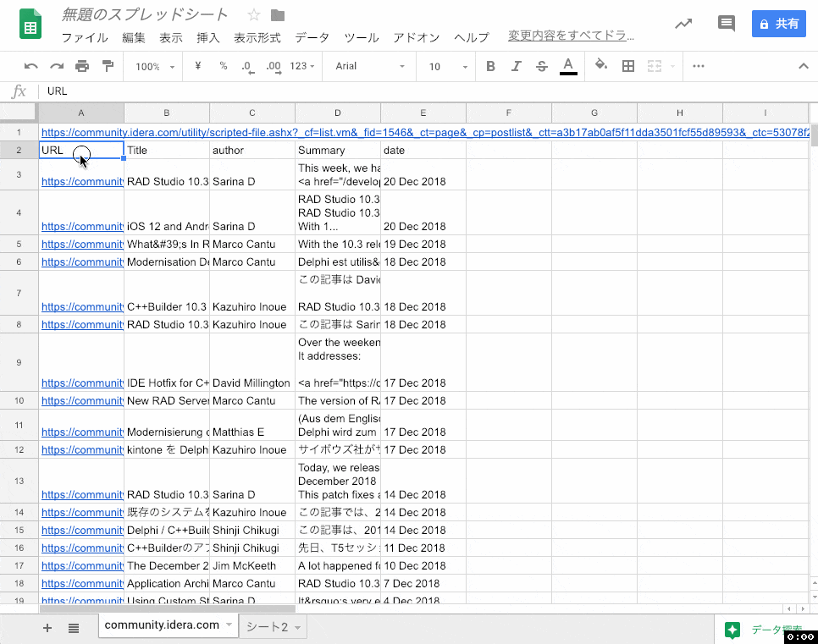Screen dimensions: 818x644
Task: Open the 123 number format dropdown
Action: pyautogui.click(x=302, y=66)
